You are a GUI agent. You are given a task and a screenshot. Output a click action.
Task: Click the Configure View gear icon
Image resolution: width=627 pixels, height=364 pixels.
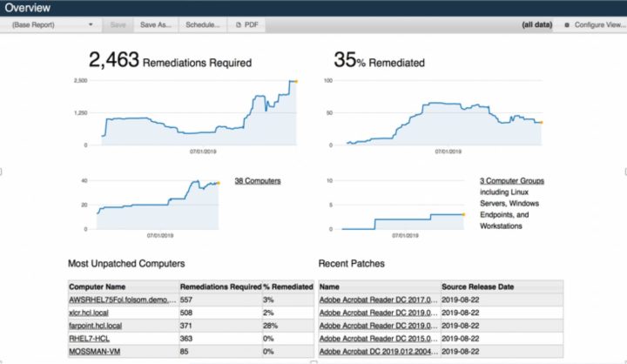567,24
